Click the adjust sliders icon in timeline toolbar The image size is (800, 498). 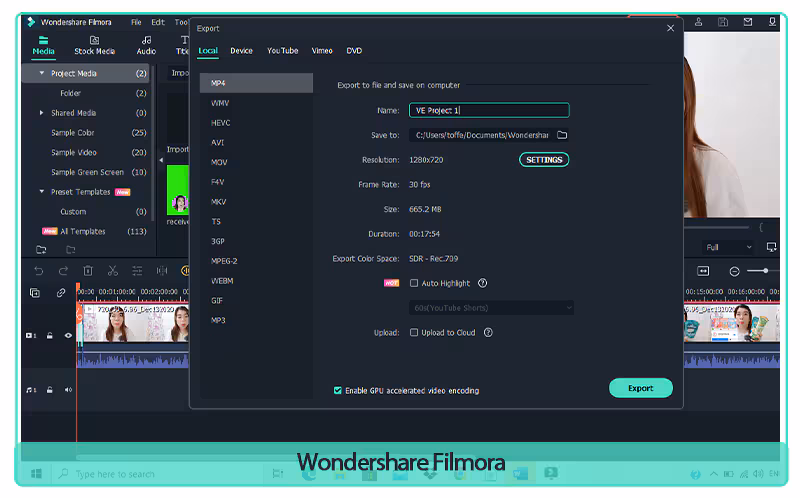point(137,271)
